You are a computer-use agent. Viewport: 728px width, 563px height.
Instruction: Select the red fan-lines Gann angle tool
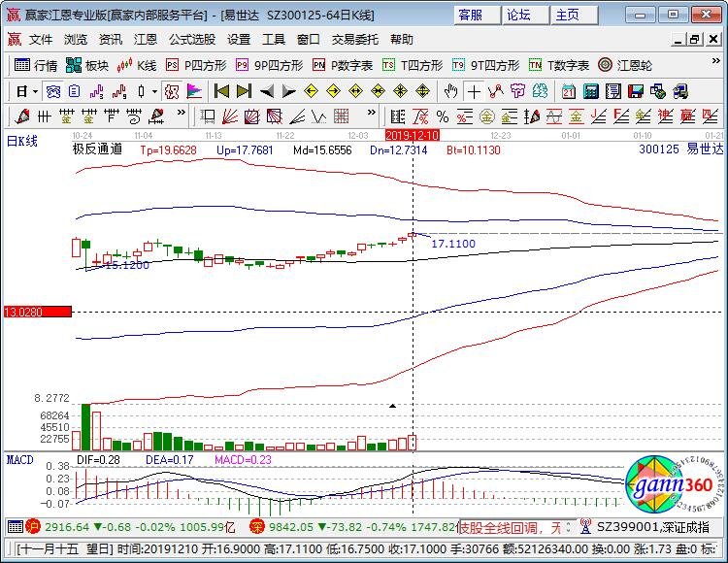tap(230, 116)
